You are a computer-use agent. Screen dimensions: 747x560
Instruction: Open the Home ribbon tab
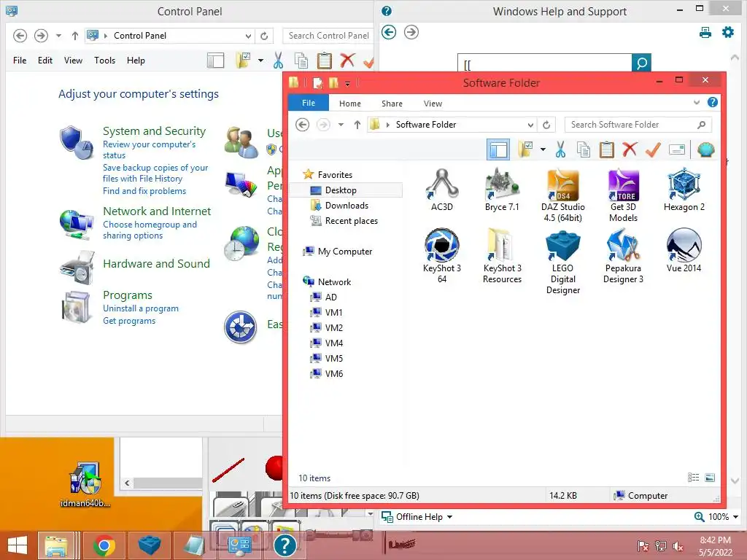point(349,104)
